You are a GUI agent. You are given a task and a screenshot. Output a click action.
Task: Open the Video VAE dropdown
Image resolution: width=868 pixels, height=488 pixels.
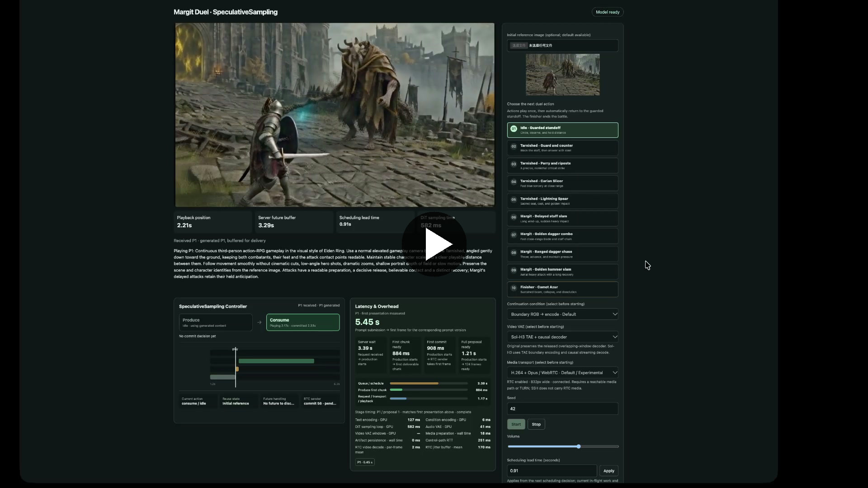coord(562,337)
